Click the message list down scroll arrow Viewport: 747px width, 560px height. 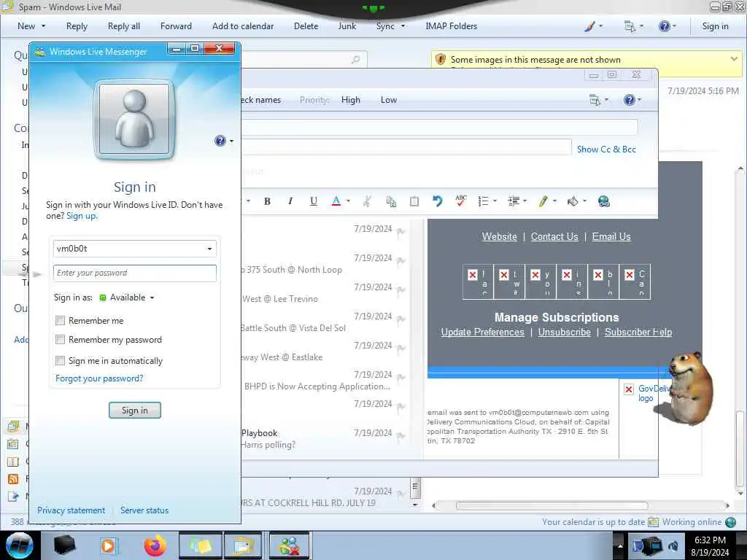pos(415,505)
